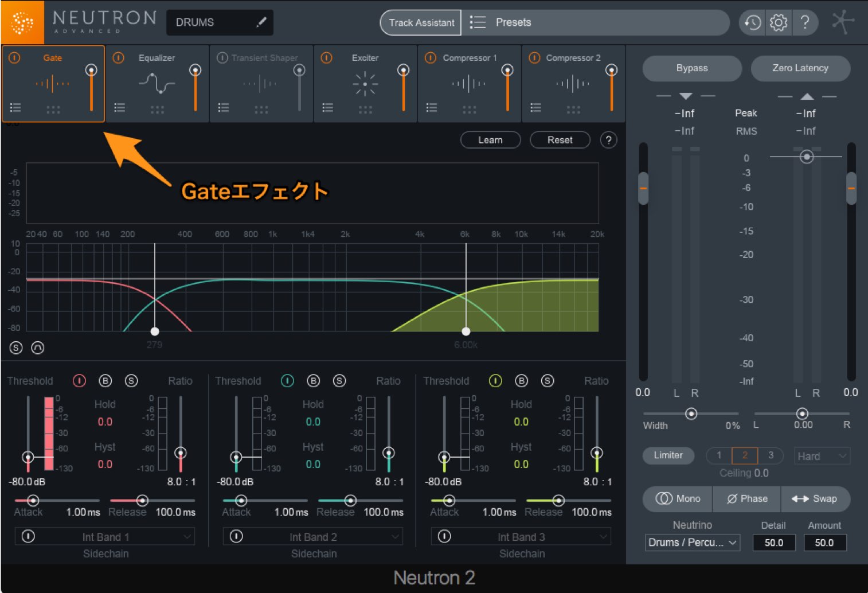The height and width of the screenshot is (593, 868).
Task: Expand the Neutrino Drums / Percu... dropdown
Action: point(693,543)
